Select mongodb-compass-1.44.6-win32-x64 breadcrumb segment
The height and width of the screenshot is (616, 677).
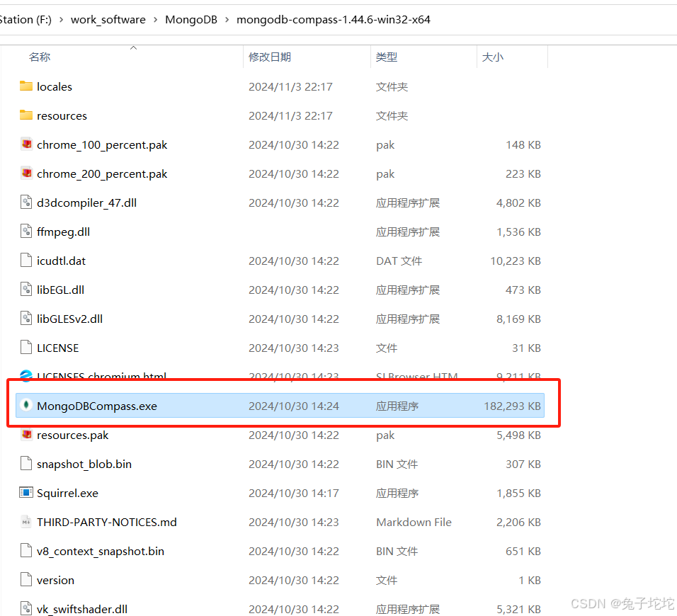pos(334,19)
